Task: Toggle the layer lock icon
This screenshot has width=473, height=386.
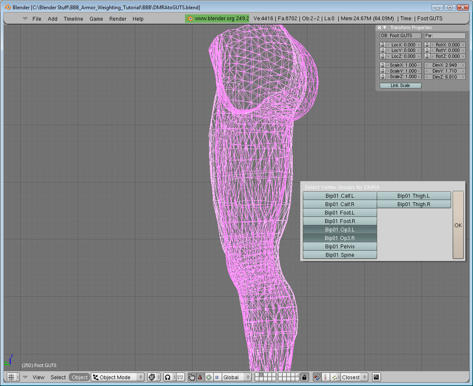Action: pos(304,377)
